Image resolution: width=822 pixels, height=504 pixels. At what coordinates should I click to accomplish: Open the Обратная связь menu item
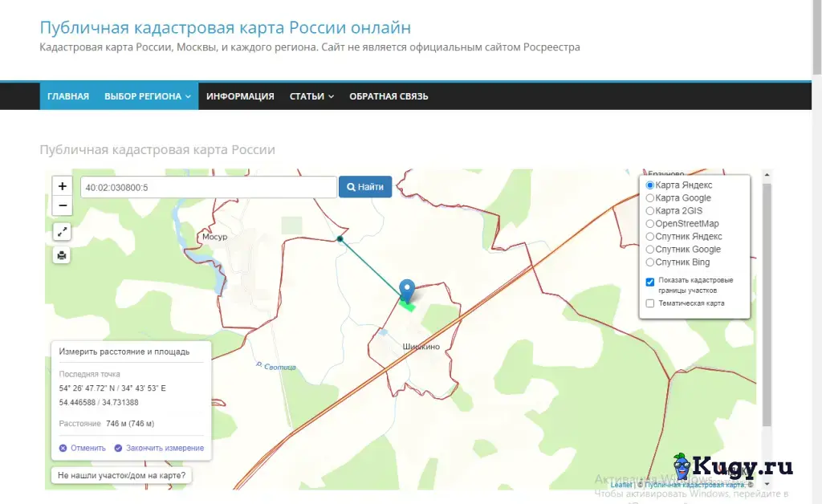click(389, 96)
